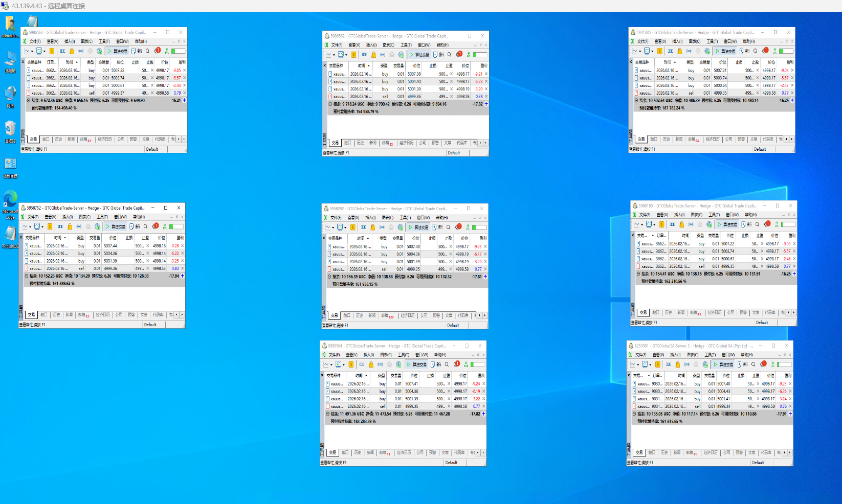Image resolution: width=842 pixels, height=504 pixels.
Task: Collapse the balance summary row in window 5958752
Action: (27, 276)
